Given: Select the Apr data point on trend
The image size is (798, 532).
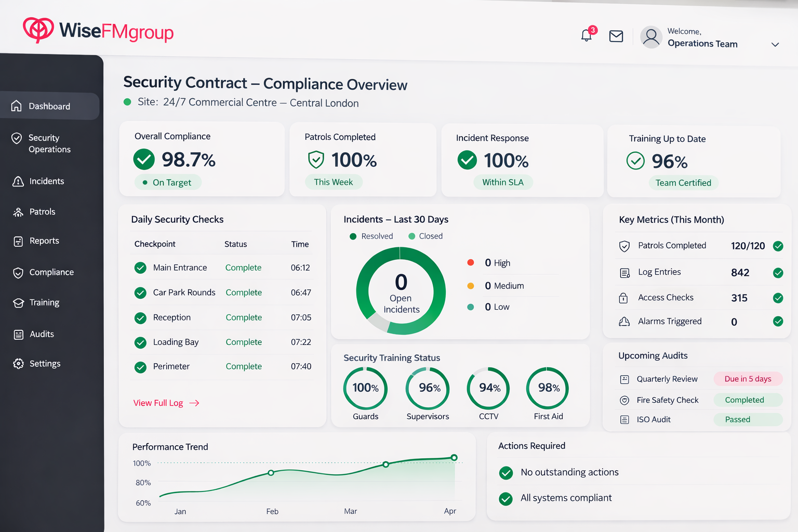Looking at the screenshot, I should click(x=454, y=458).
